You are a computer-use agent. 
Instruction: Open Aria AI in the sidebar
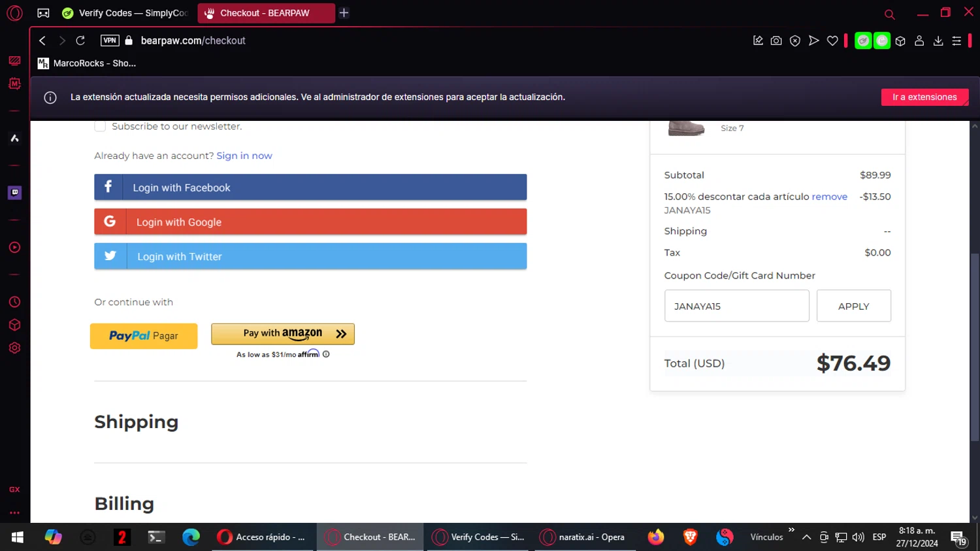tap(14, 138)
